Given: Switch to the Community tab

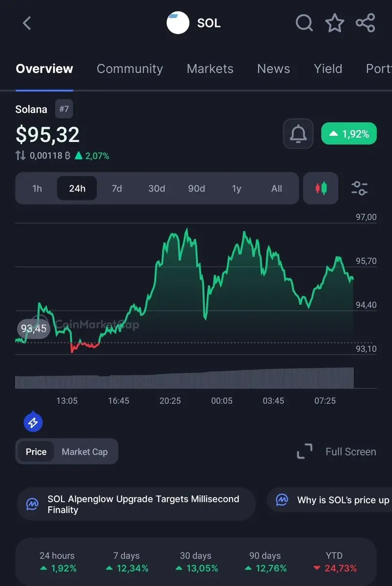Looking at the screenshot, I should click(130, 69).
